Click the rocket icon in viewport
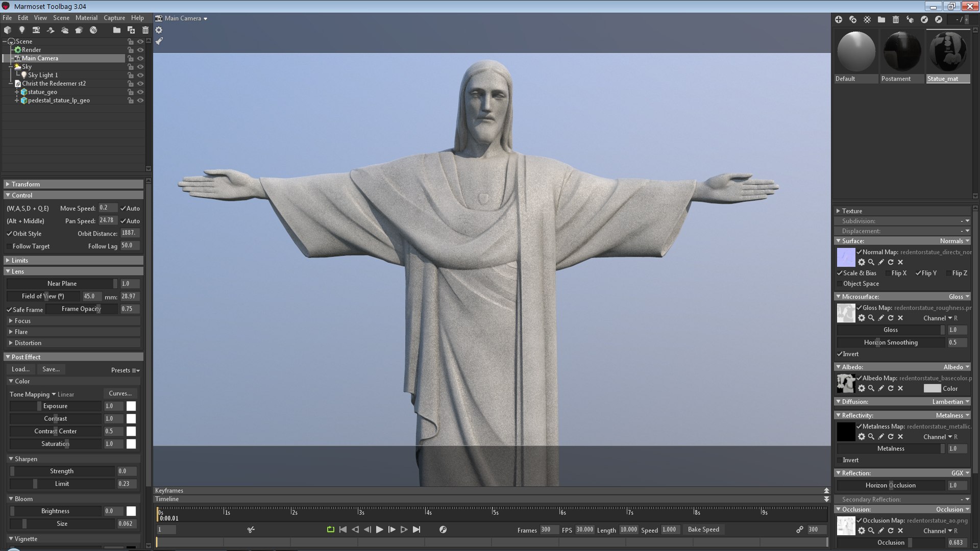This screenshot has height=551, width=980. [159, 41]
